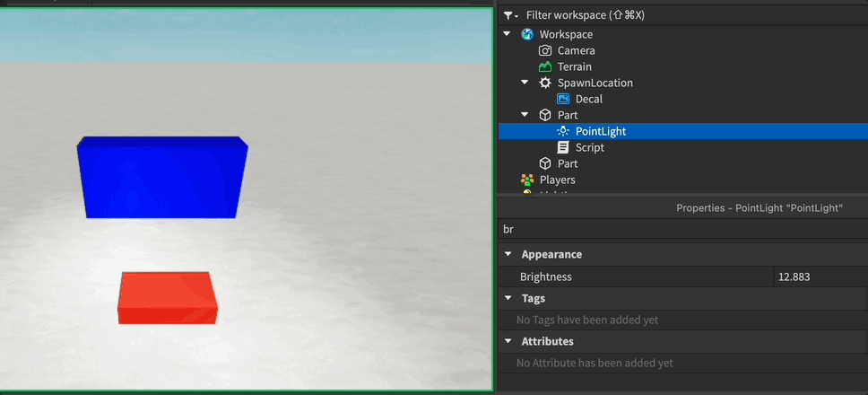Click the Decal image icon

(x=563, y=99)
